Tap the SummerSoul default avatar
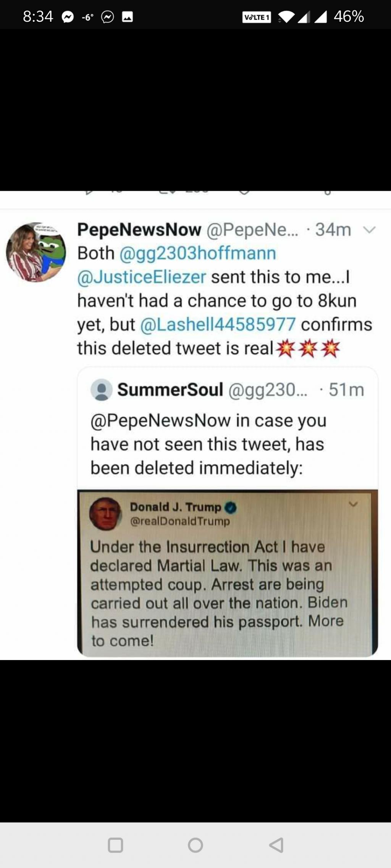 [x=102, y=390]
